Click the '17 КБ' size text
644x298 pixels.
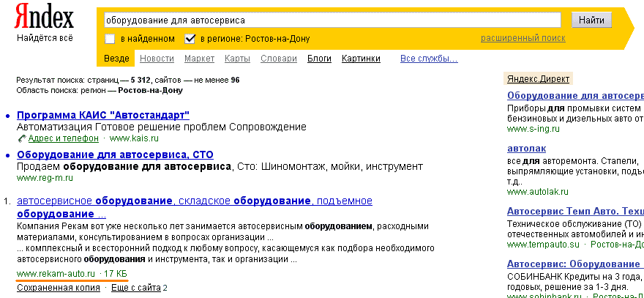click(x=116, y=273)
